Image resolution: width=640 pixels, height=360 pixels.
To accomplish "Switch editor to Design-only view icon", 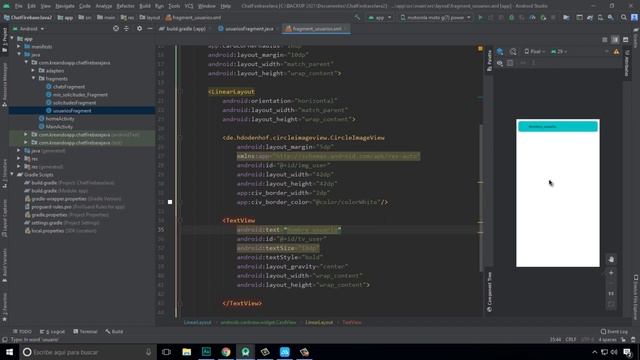I will coord(625,40).
